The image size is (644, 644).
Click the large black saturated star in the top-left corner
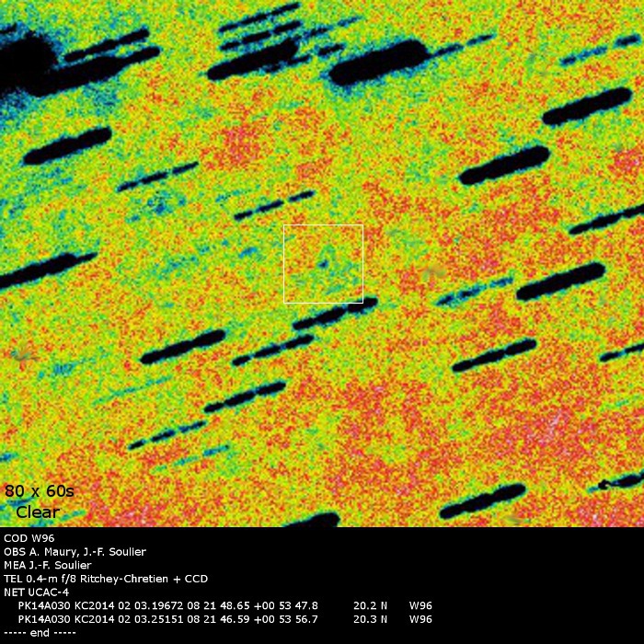click(28, 63)
